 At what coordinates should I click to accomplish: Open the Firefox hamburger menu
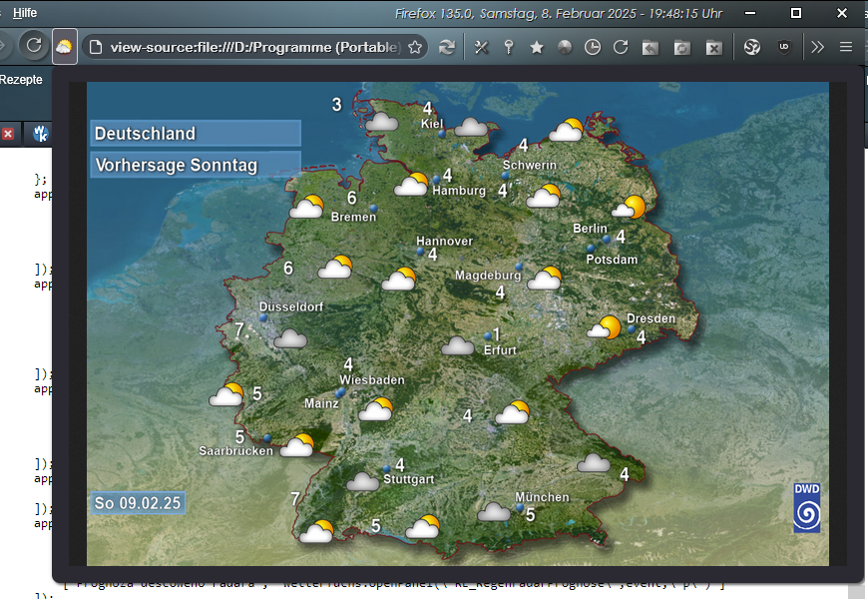click(x=846, y=47)
